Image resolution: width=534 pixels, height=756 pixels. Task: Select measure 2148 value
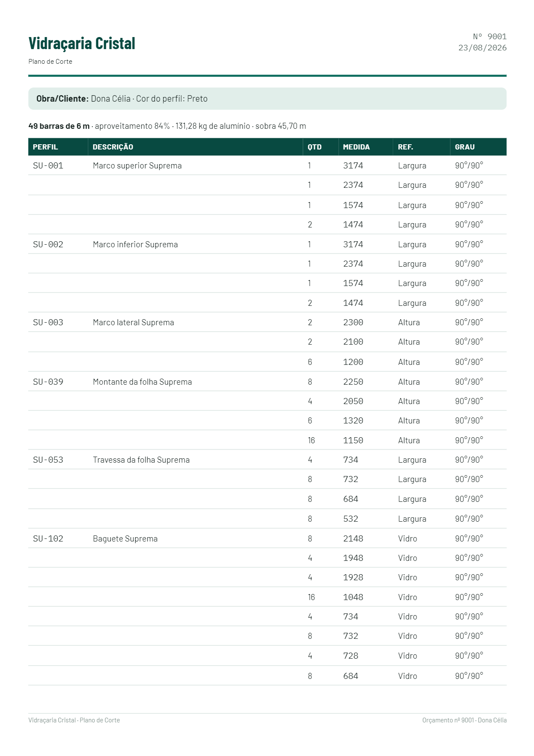(x=353, y=538)
